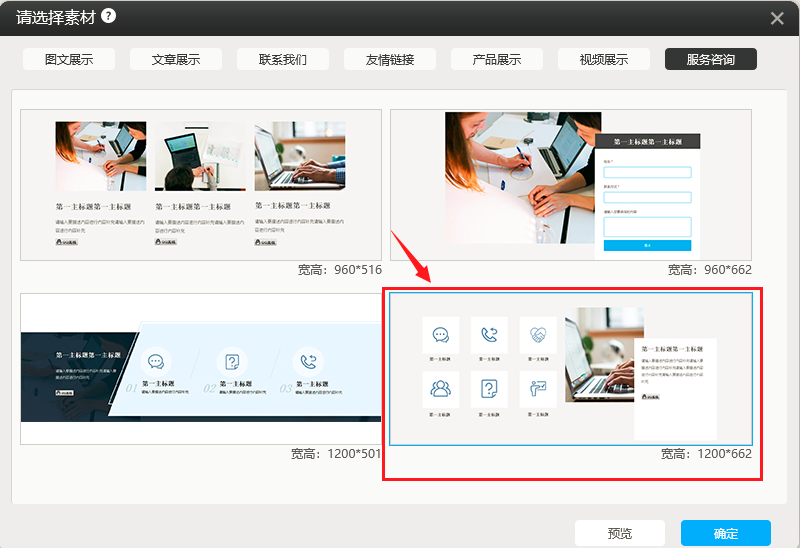This screenshot has width=800, height=548.
Task: Click the 预览 button
Action: [x=619, y=533]
